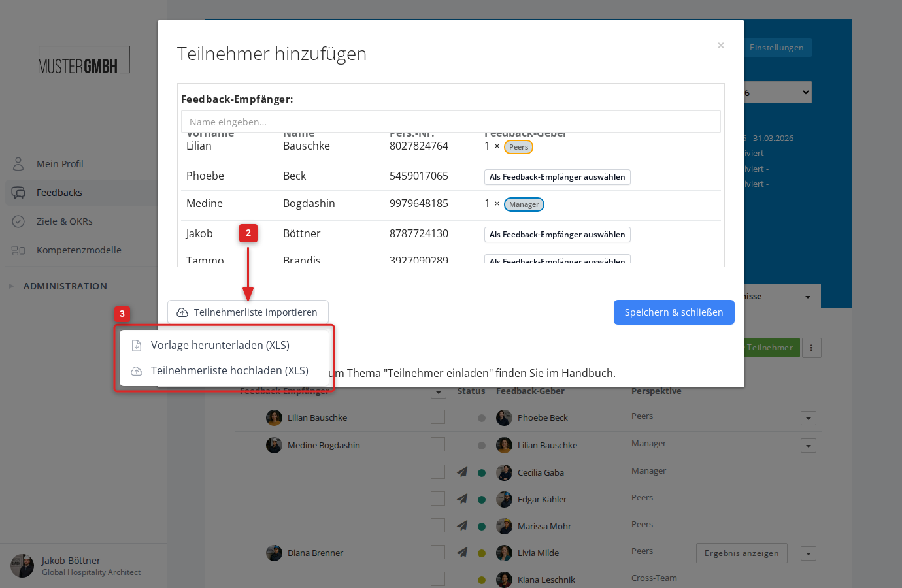Click the Peers tag for Lilian Bauschke

coord(518,147)
